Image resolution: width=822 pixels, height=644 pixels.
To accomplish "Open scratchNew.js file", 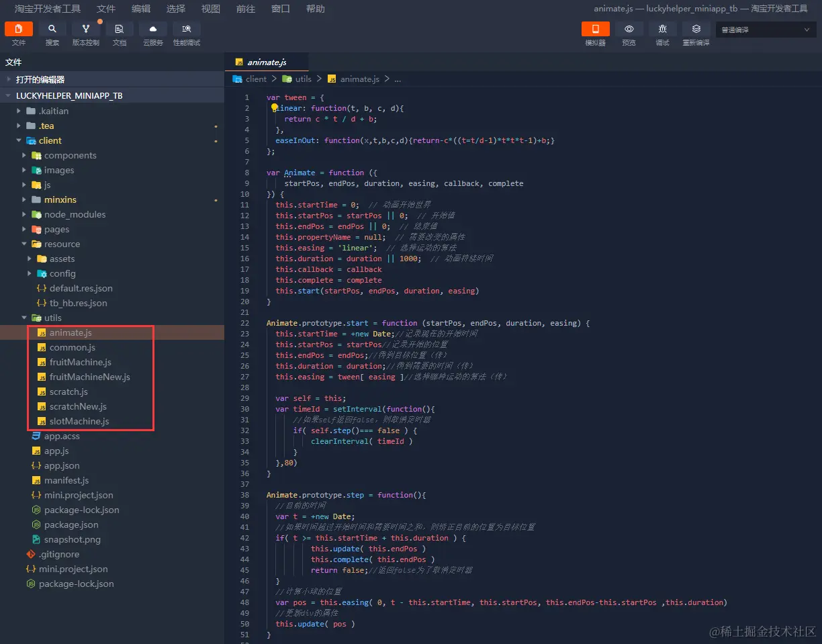I will [x=111, y=406].
